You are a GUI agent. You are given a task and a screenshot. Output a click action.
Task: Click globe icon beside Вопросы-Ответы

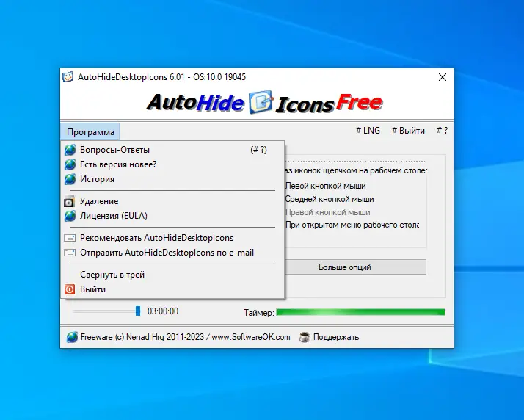tap(70, 150)
